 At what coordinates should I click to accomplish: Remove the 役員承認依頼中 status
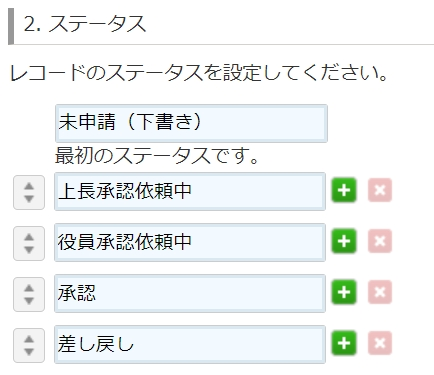[380, 241]
